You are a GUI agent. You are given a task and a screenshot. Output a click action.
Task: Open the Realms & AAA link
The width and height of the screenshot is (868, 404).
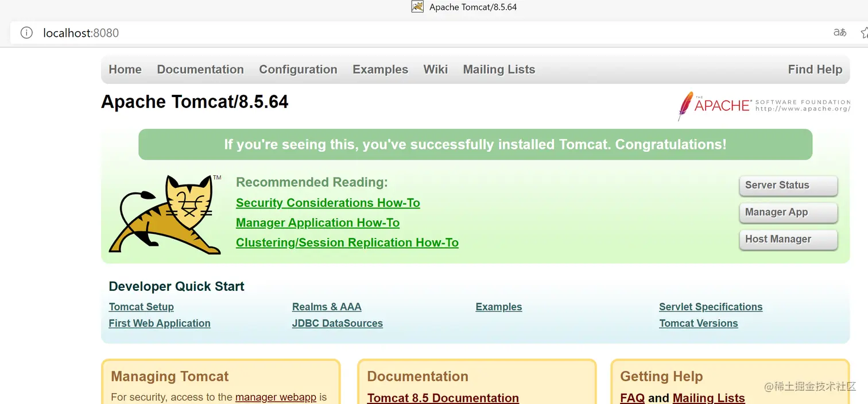click(327, 307)
